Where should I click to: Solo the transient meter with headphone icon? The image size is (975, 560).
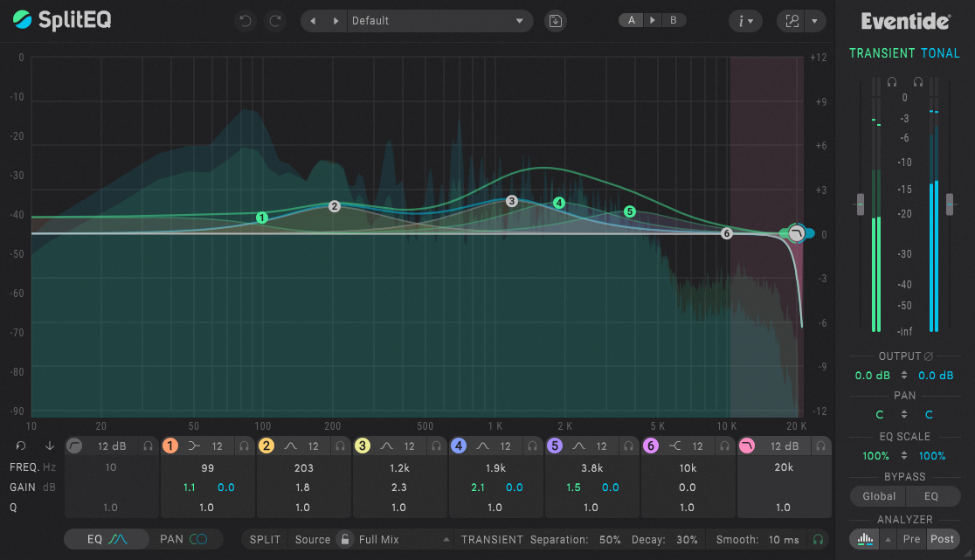[892, 82]
